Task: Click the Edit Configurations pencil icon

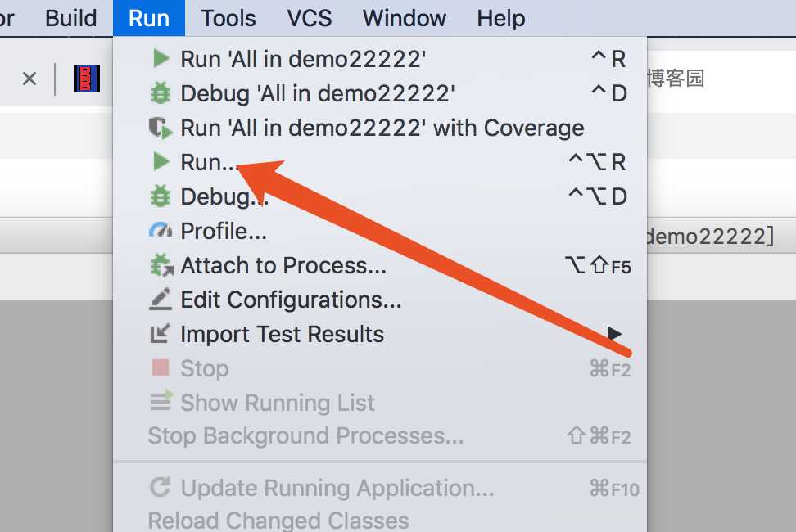Action: pos(161,300)
